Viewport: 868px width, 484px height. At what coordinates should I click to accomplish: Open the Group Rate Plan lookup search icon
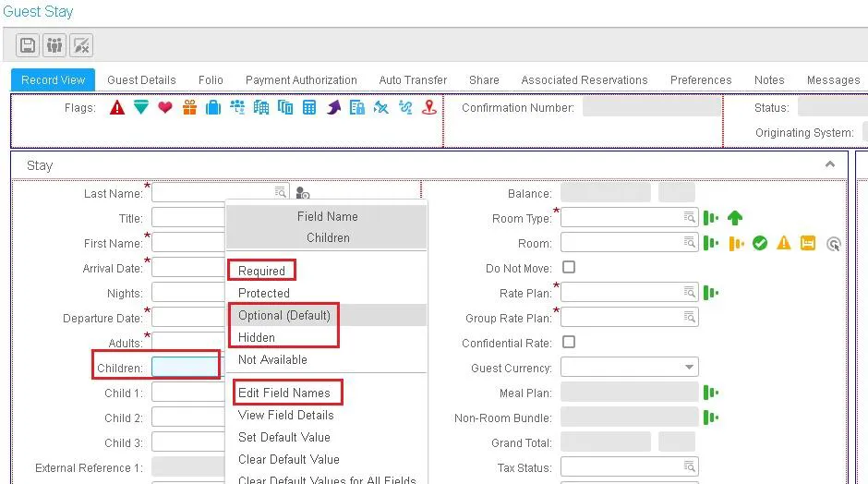[689, 317]
